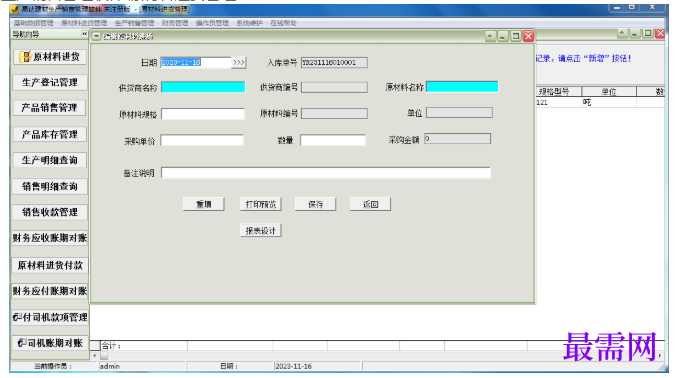The width and height of the screenshot is (675, 378).
Task: Minimize the raw material entry dialog
Action: 503,36
